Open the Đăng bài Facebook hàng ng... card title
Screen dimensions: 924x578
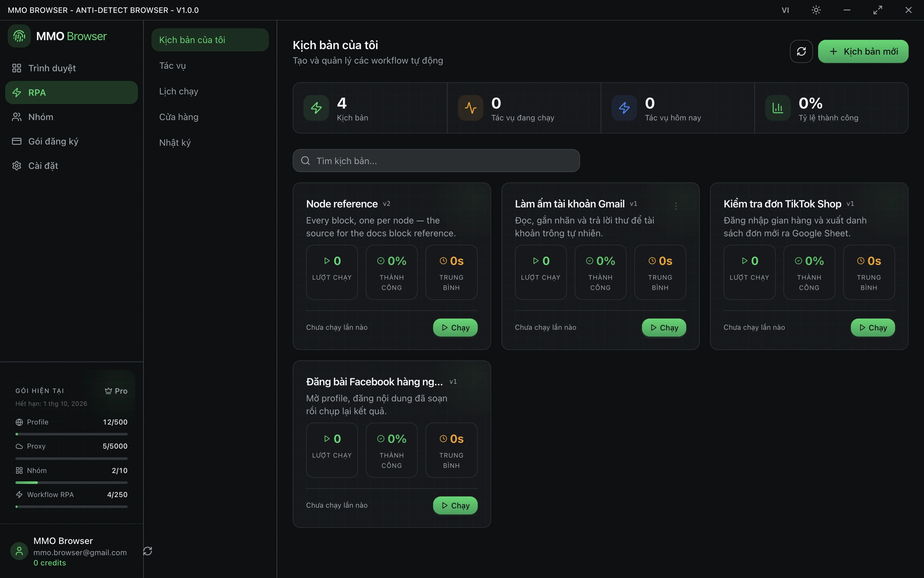(374, 381)
